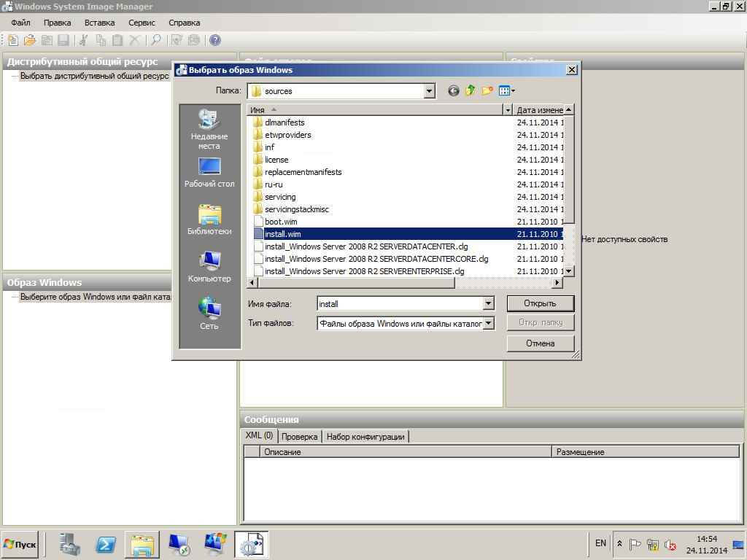Select the dlmanifests folder
The width and height of the screenshot is (747, 560).
[285, 122]
